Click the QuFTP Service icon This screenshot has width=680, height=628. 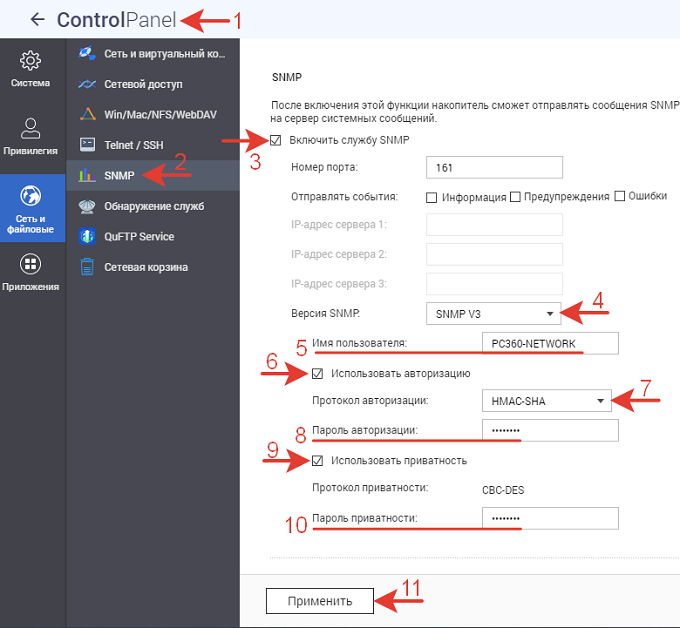click(87, 237)
